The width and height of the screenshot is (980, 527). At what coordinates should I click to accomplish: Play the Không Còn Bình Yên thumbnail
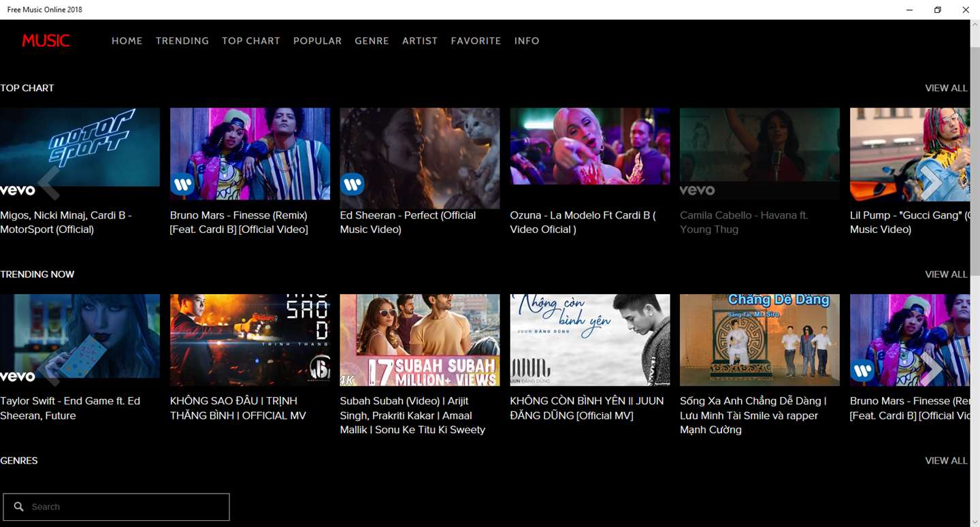[590, 340]
